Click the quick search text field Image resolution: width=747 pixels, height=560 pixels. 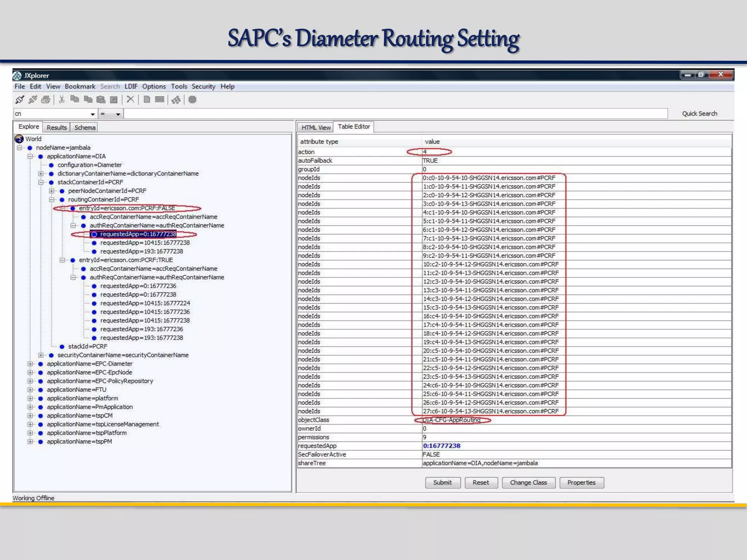pos(396,114)
